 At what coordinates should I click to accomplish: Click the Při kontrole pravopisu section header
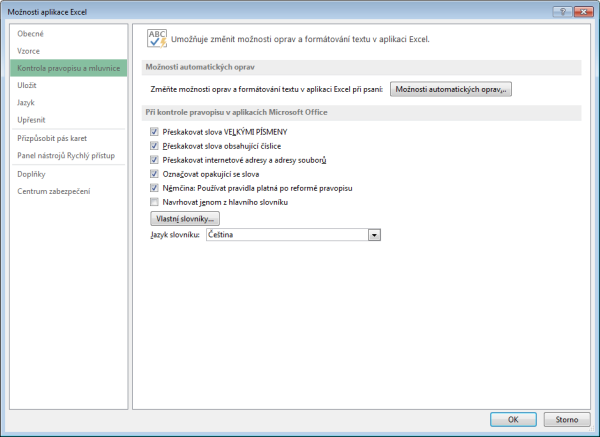tap(361, 113)
